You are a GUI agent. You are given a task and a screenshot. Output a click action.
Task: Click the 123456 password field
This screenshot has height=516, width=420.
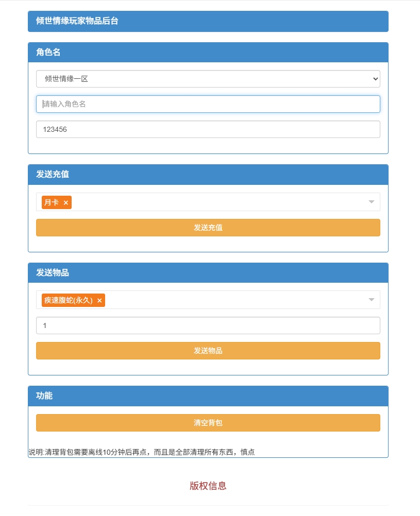click(208, 129)
